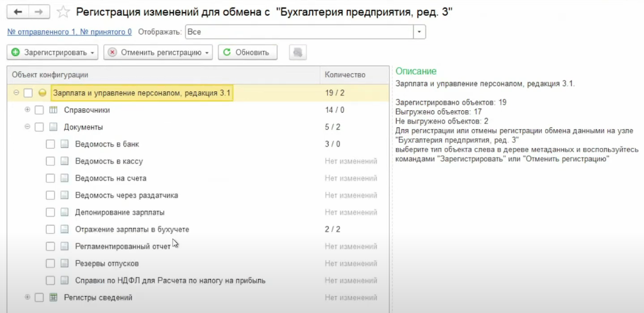Select the Резервы отпусков row
The width and height of the screenshot is (644, 313).
click(198, 263)
